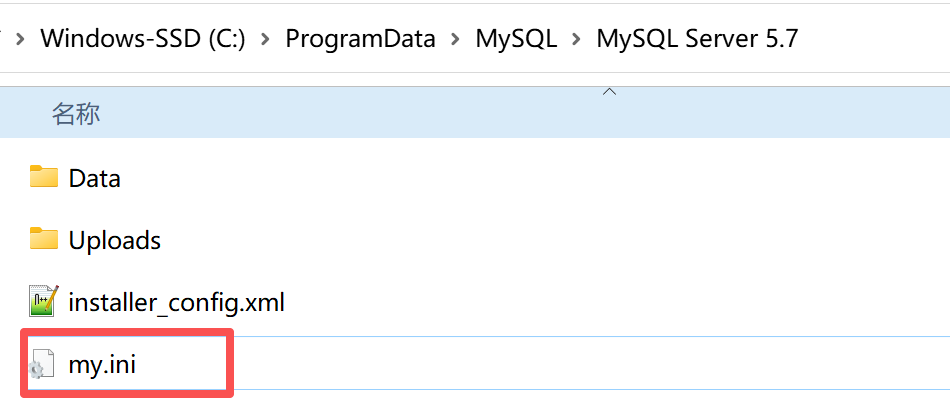
Task: Select the my.ini file name
Action: point(102,365)
